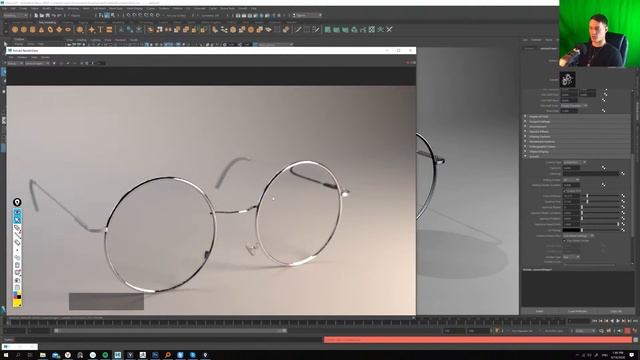Create a polygon disc from the shelf
This screenshot has height=360, width=640.
point(68,29)
